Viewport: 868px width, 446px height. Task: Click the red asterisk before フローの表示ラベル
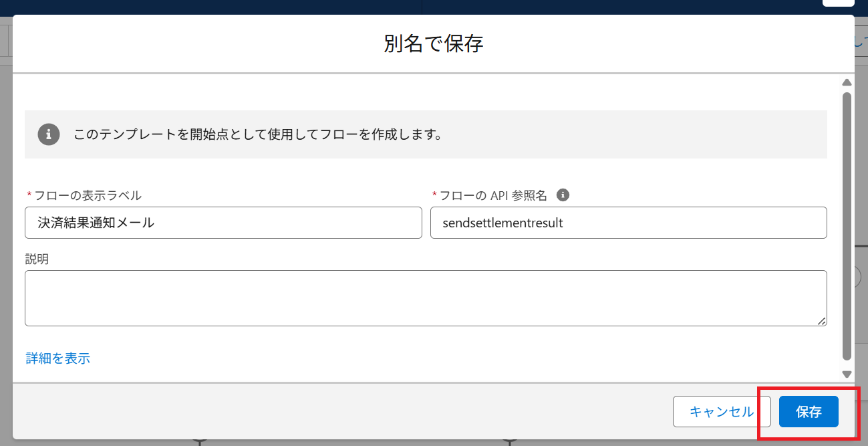29,195
